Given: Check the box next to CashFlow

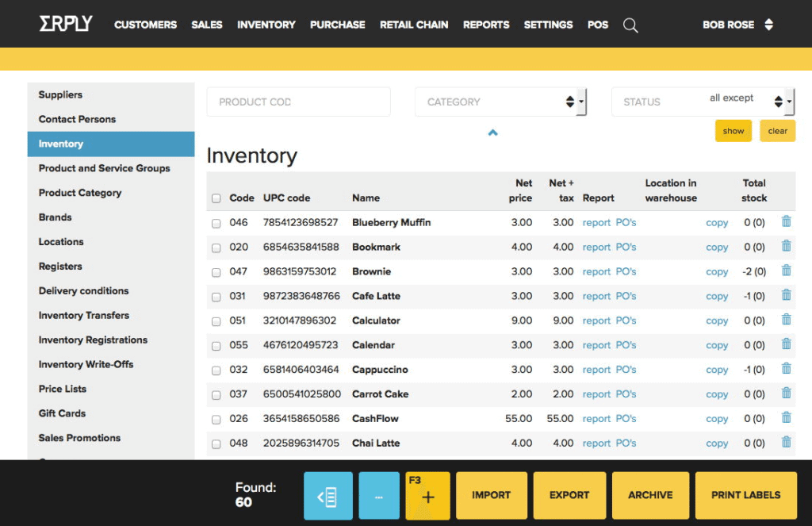Looking at the screenshot, I should tap(216, 418).
